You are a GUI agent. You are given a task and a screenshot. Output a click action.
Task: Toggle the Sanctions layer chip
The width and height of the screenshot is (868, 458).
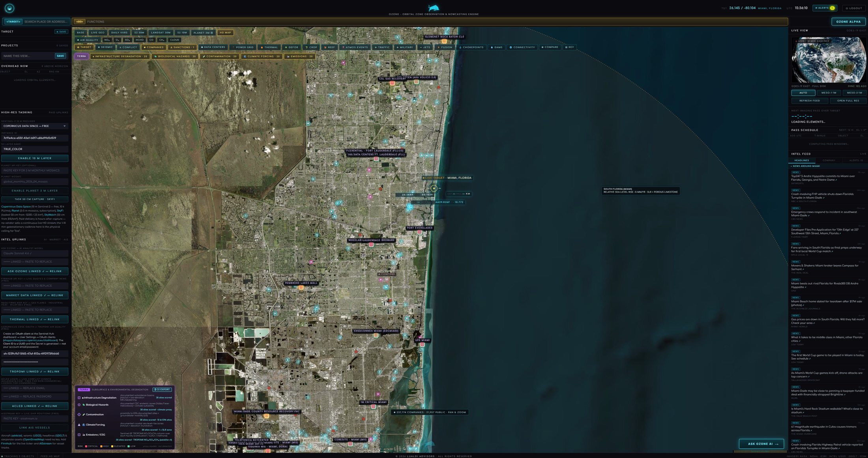(x=183, y=47)
